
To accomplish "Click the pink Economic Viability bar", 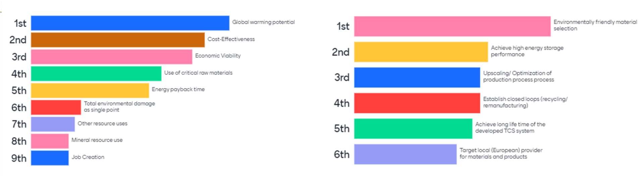I will [x=111, y=57].
